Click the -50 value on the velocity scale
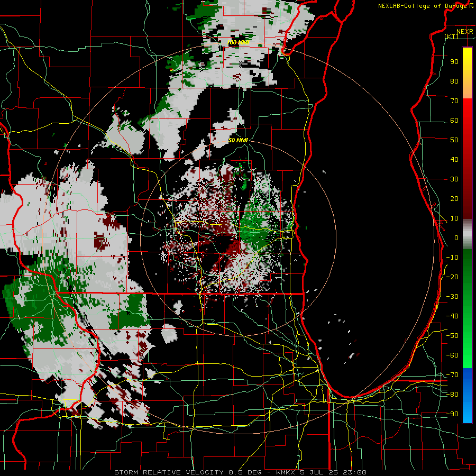Image resolution: width=476 pixels, height=476 pixels. [452, 336]
